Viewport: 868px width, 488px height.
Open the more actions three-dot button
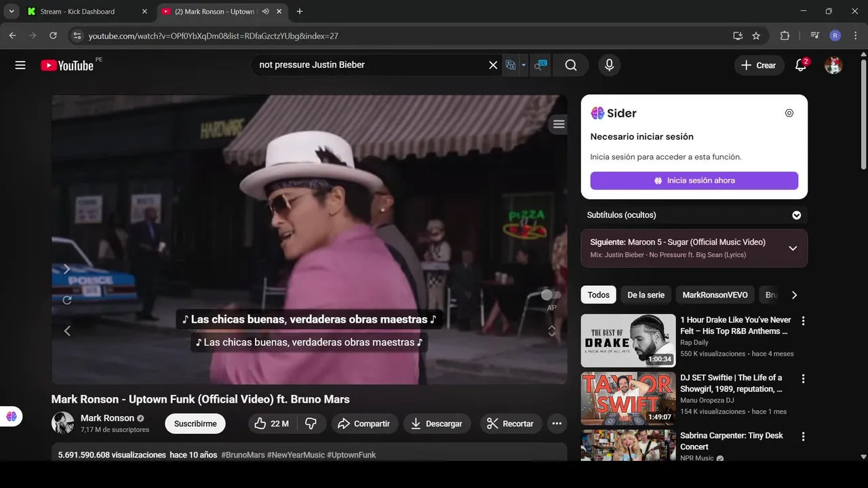(x=557, y=424)
